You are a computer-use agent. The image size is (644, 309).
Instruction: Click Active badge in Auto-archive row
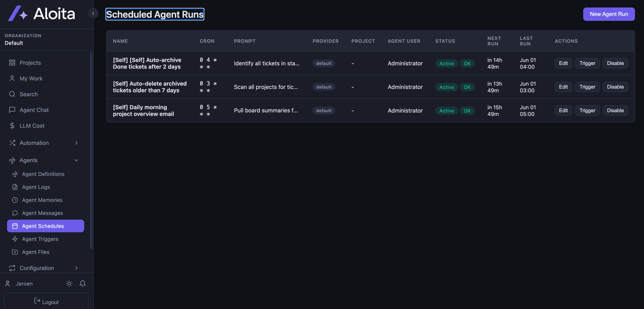tap(447, 63)
